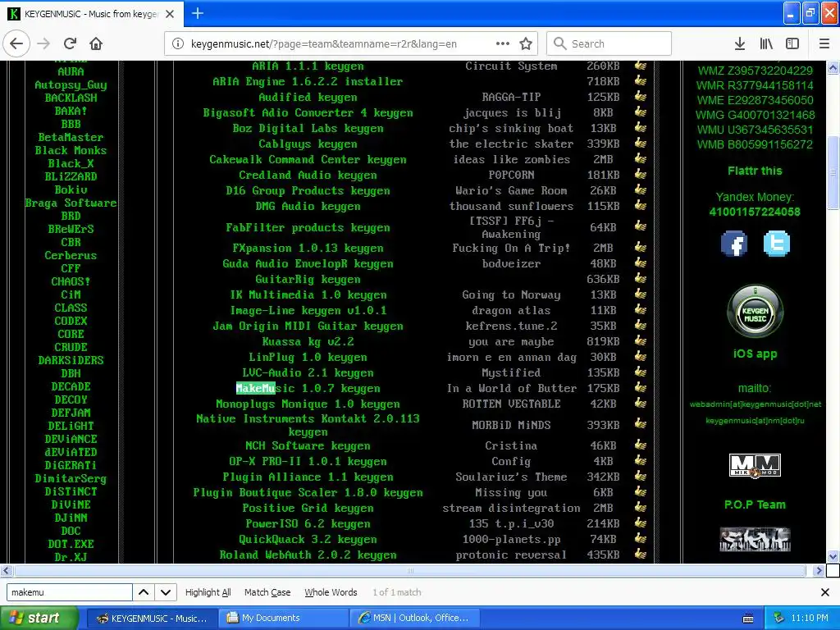Open the Braga Software team link
This screenshot has height=630, width=840.
(71, 203)
